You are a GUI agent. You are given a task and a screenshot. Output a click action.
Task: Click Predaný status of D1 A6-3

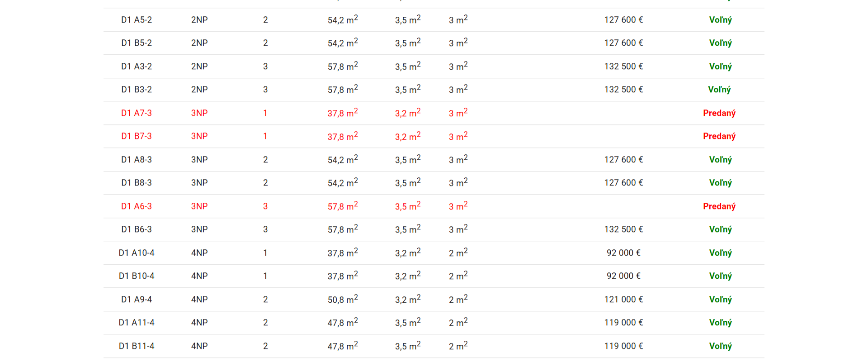click(719, 206)
